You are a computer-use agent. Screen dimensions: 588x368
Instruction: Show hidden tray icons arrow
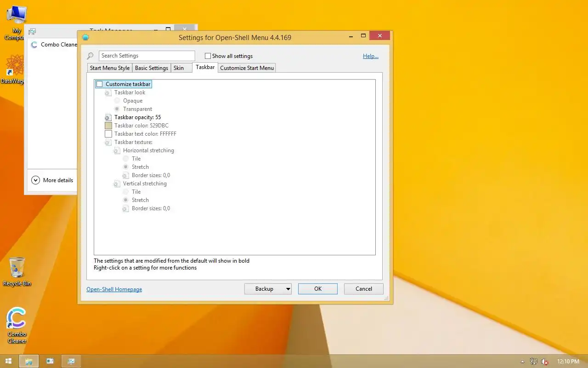coord(522,362)
